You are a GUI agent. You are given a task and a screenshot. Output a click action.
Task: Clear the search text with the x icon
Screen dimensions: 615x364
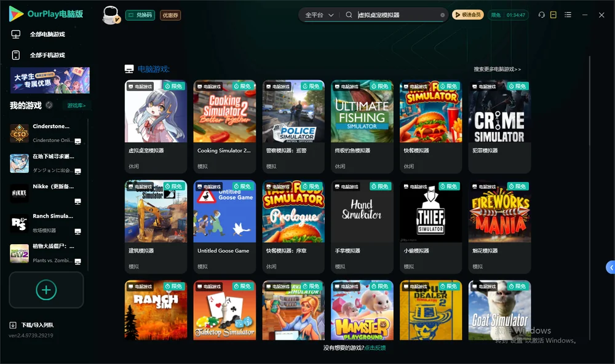pyautogui.click(x=442, y=15)
